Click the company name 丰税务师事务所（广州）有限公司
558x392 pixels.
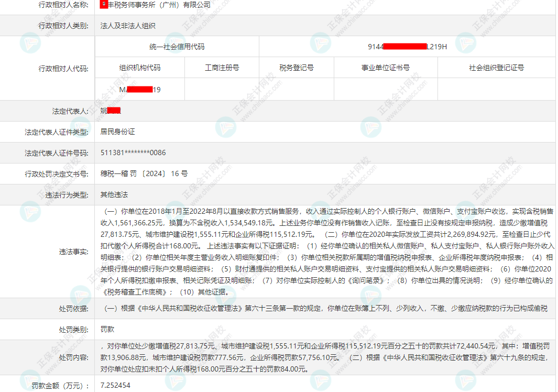click(x=159, y=5)
